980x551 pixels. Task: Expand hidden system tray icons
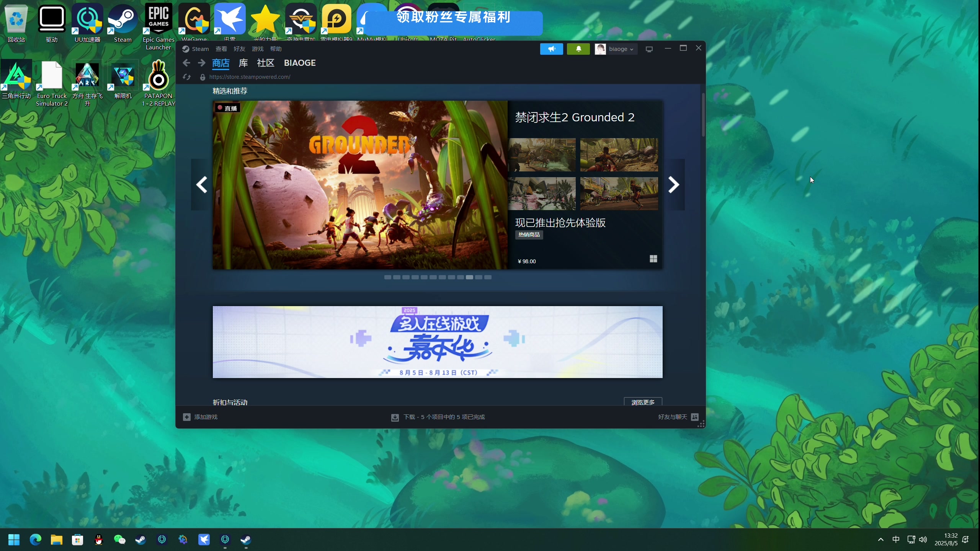(x=881, y=540)
